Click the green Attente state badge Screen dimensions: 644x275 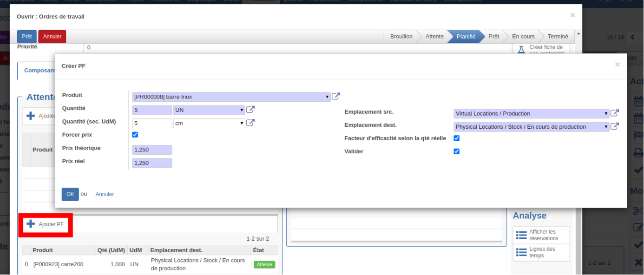coord(264,264)
